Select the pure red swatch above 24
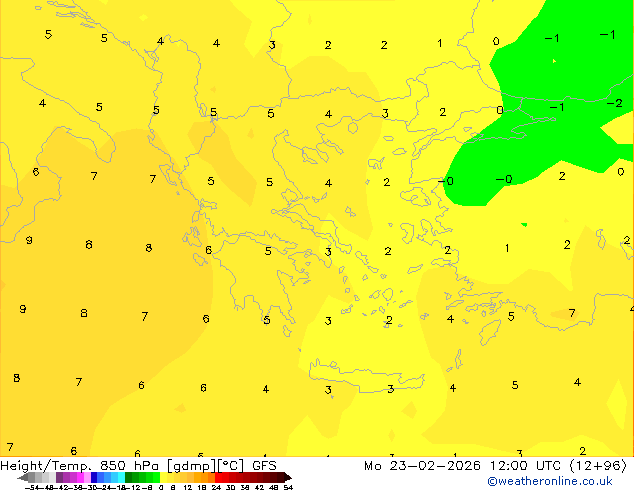This screenshot has height=490, width=634. tap(218, 477)
